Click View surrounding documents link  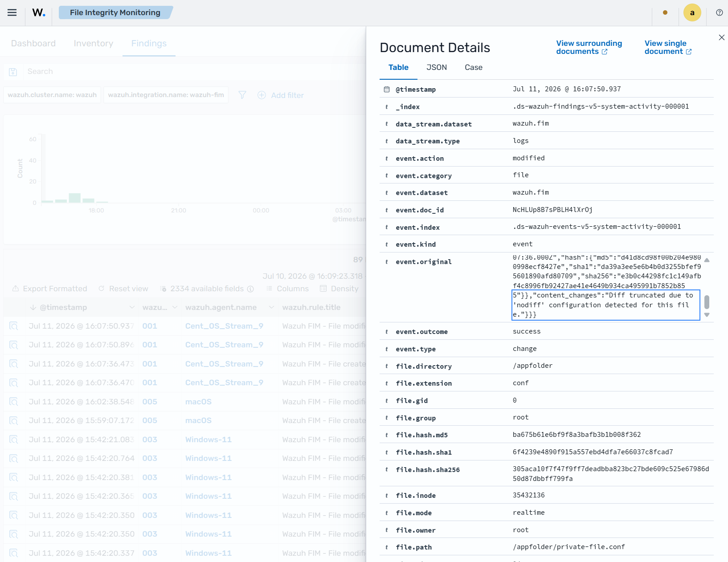click(x=589, y=47)
